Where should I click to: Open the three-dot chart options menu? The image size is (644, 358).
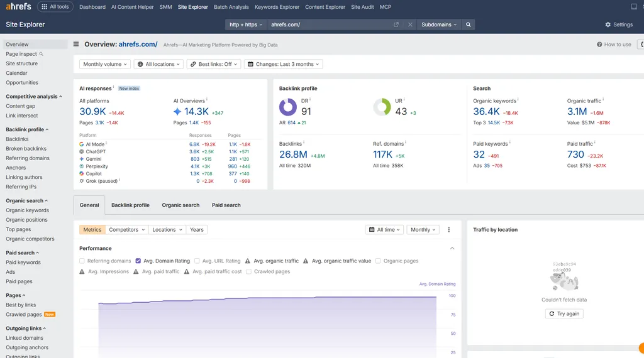[448, 230]
